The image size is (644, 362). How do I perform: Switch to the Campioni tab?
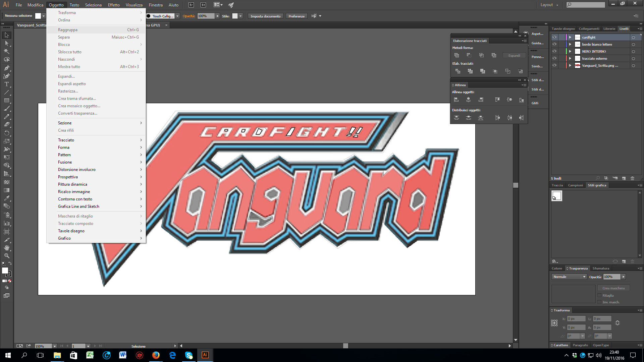(575, 185)
